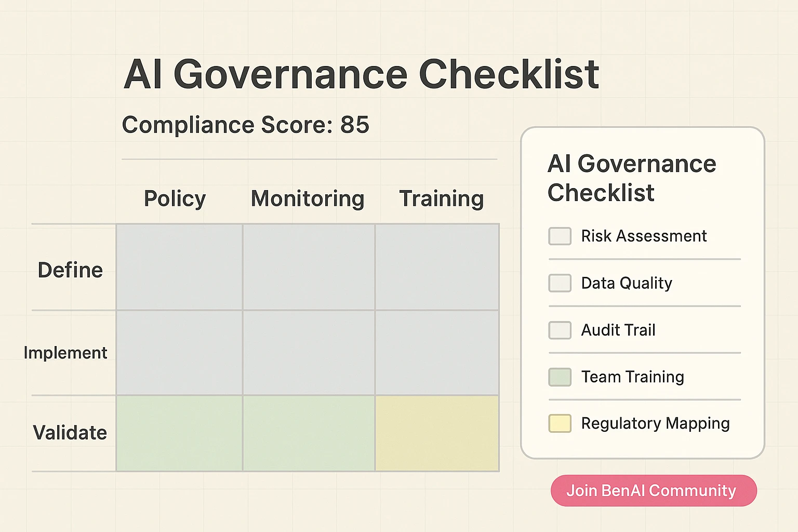Click the Define row label

[70, 270]
